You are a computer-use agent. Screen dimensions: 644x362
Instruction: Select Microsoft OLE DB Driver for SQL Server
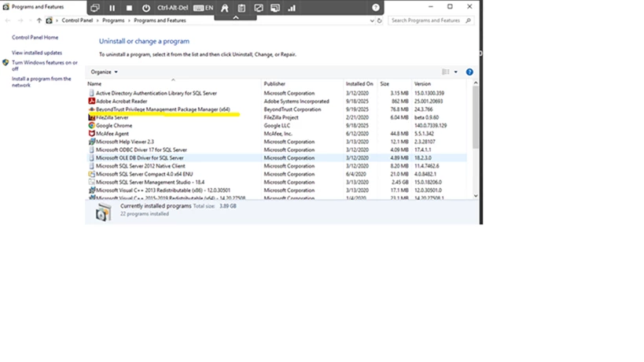point(277,157)
